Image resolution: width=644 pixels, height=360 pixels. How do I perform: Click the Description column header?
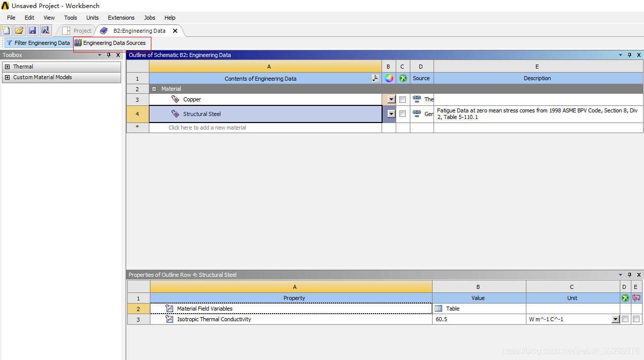click(x=538, y=78)
